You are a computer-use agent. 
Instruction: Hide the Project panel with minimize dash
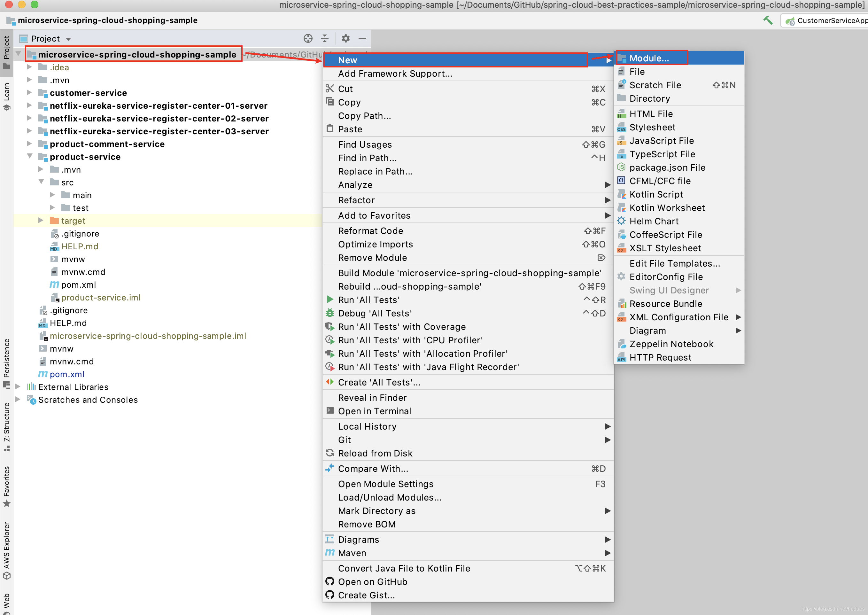pyautogui.click(x=362, y=39)
